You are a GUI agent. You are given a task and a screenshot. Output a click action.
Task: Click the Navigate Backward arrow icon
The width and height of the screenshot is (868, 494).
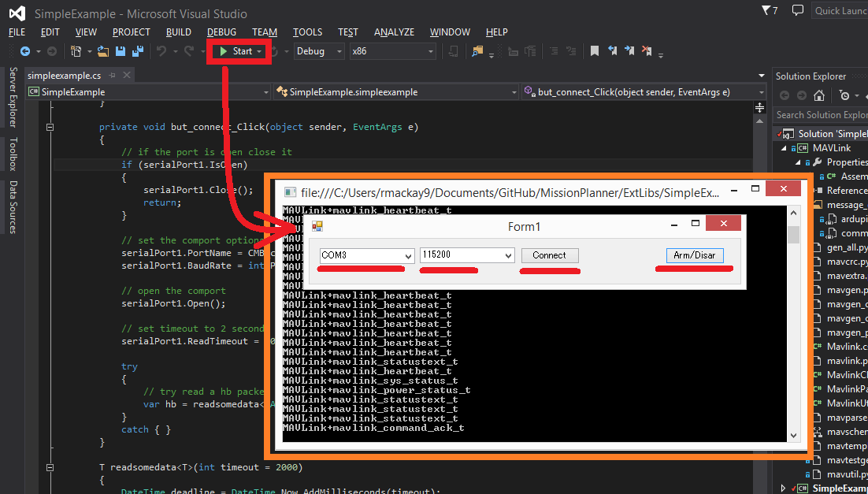coord(25,51)
